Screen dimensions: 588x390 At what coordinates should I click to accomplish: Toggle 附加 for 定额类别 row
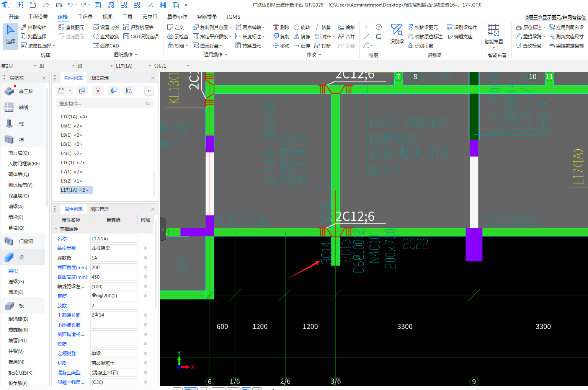145,353
